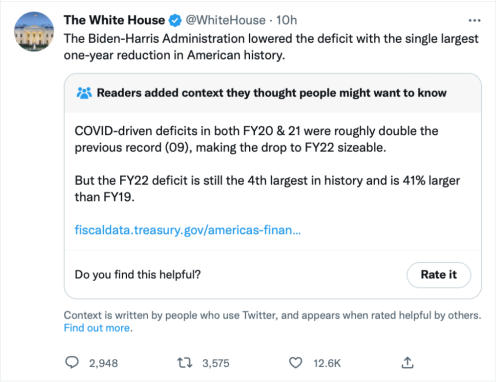Click the Rate it button
500x382 pixels.
tap(439, 275)
